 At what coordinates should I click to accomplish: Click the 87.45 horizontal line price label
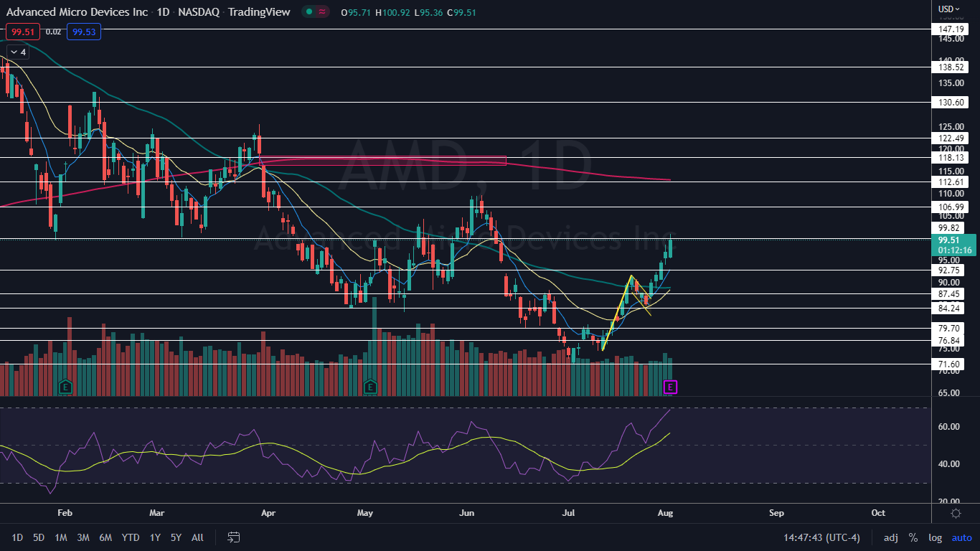click(950, 294)
